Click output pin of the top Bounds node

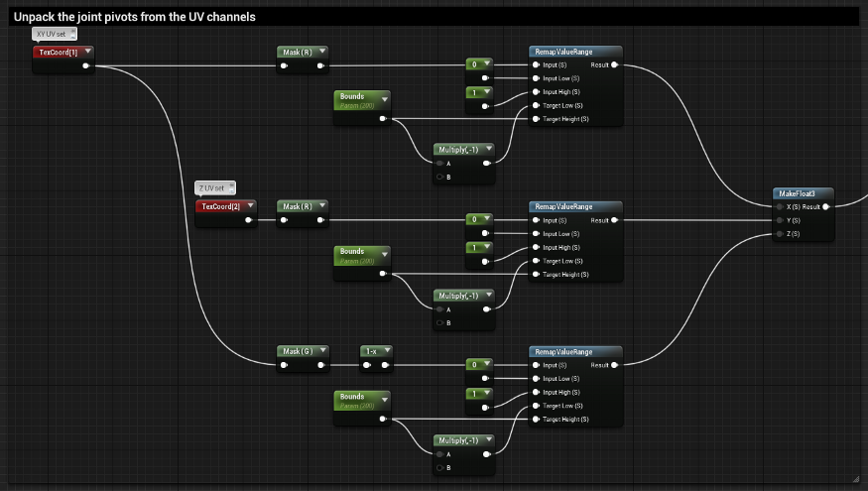coord(383,119)
